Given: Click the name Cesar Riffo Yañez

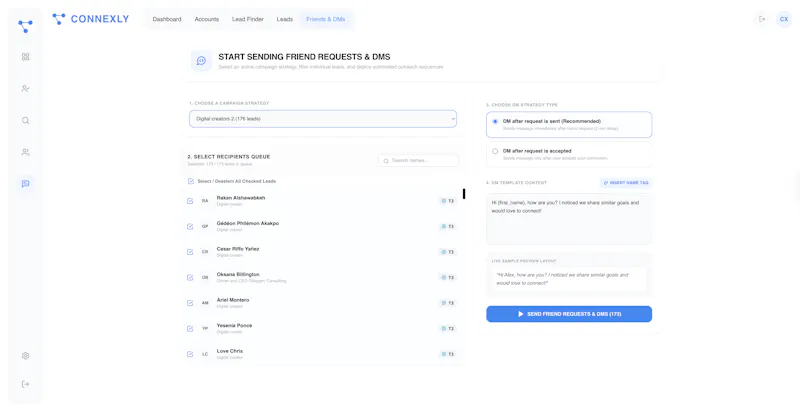Looking at the screenshot, I should coord(238,249).
